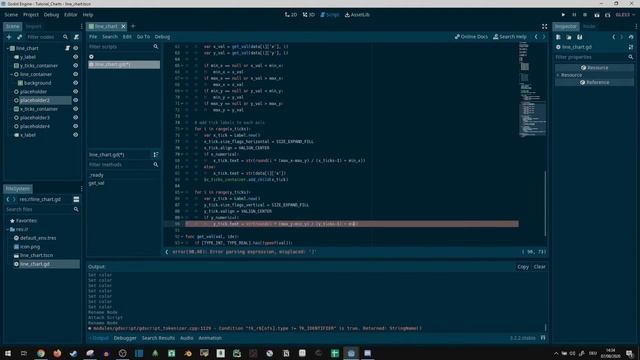Copy the Output log

pos(523,267)
